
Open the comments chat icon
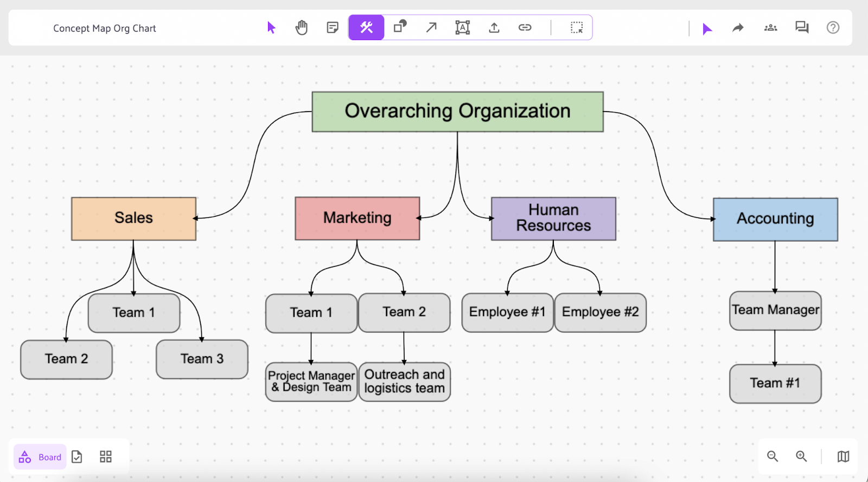pyautogui.click(x=802, y=27)
